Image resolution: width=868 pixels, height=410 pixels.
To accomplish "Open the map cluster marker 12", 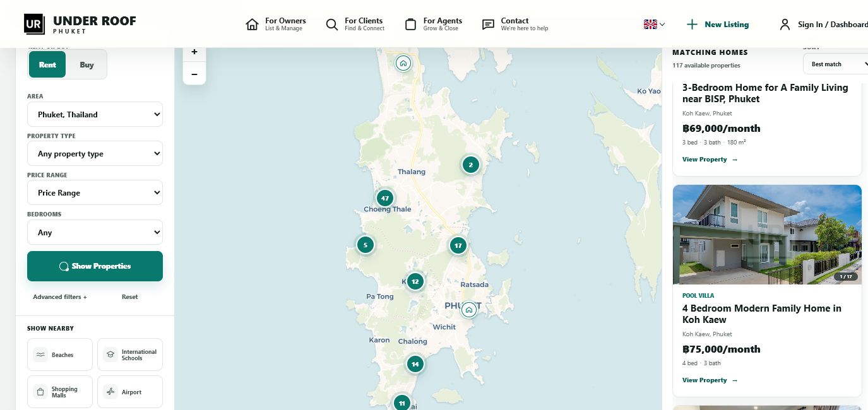I will point(415,281).
